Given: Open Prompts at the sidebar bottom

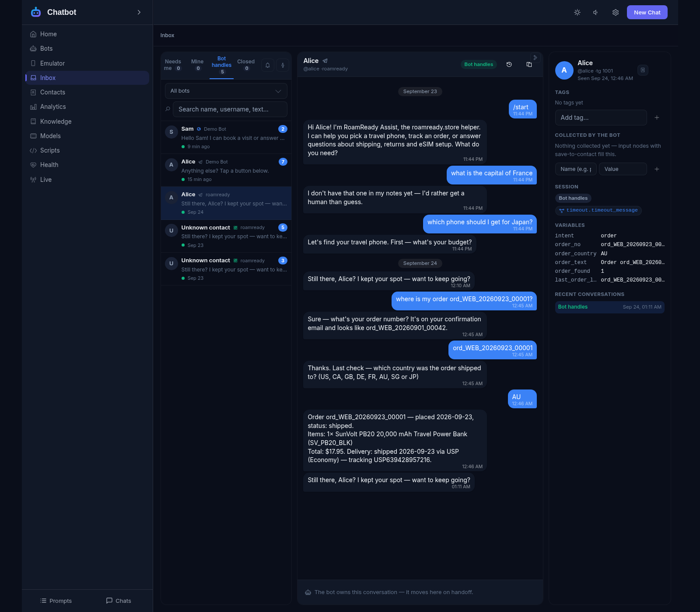Looking at the screenshot, I should tap(56, 601).
